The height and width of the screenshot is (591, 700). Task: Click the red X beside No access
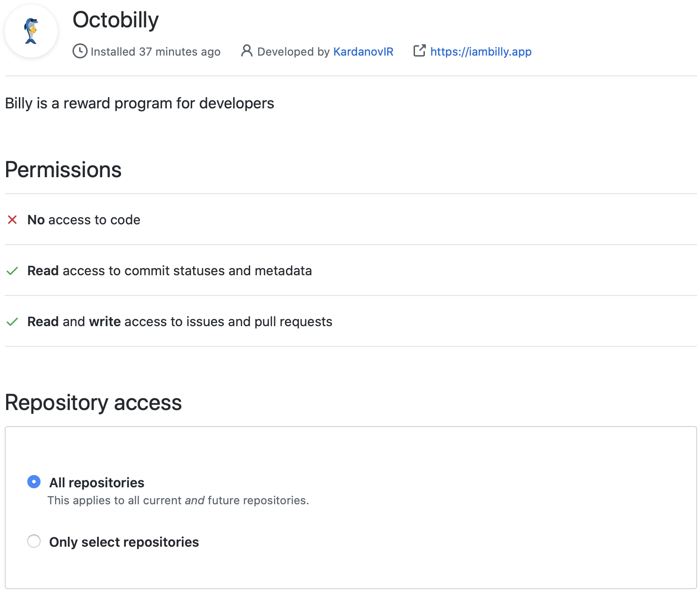pos(12,220)
